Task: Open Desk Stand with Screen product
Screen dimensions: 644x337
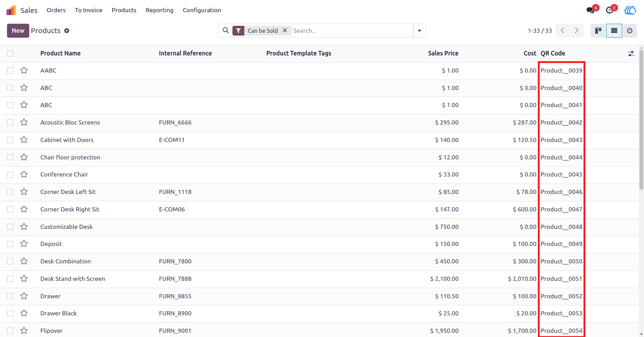Action: 72,279
